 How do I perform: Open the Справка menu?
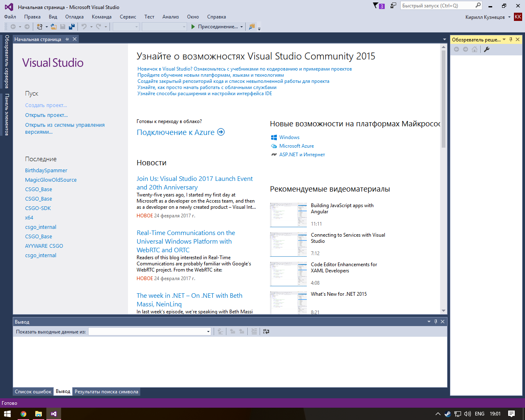pyautogui.click(x=217, y=17)
